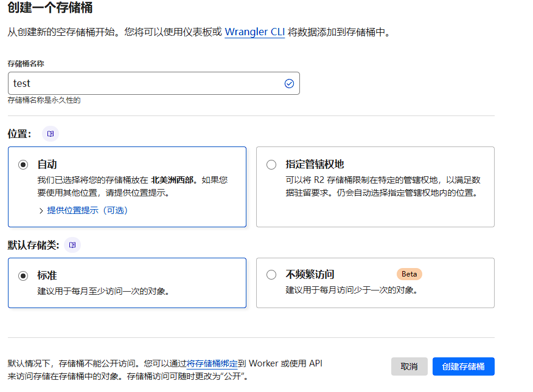
Task: Choose the 不频繁访问 radio button
Action: tap(271, 275)
